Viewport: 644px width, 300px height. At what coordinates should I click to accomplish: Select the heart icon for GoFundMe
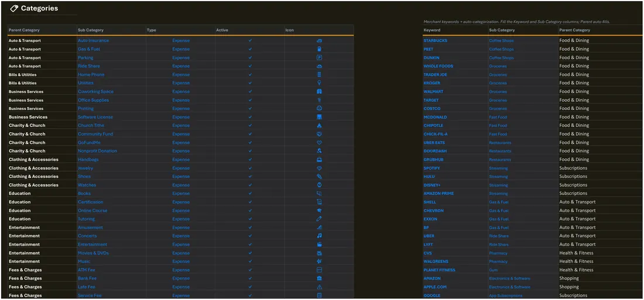(x=319, y=143)
